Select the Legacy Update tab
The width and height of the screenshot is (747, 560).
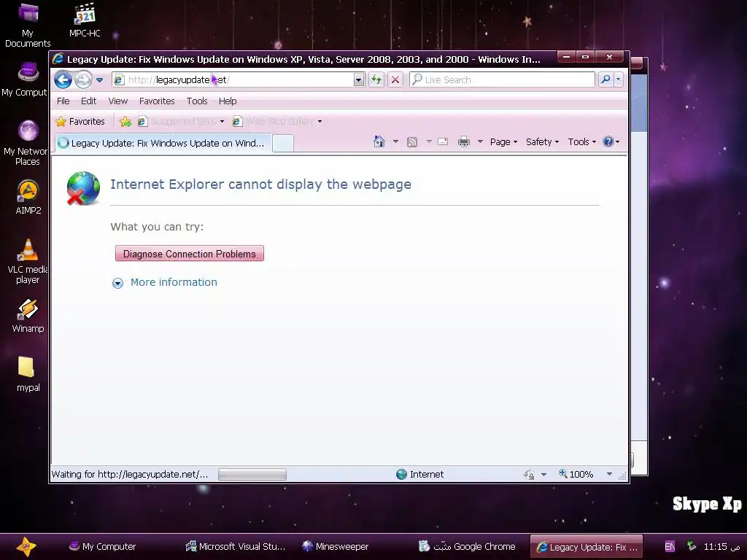163,143
